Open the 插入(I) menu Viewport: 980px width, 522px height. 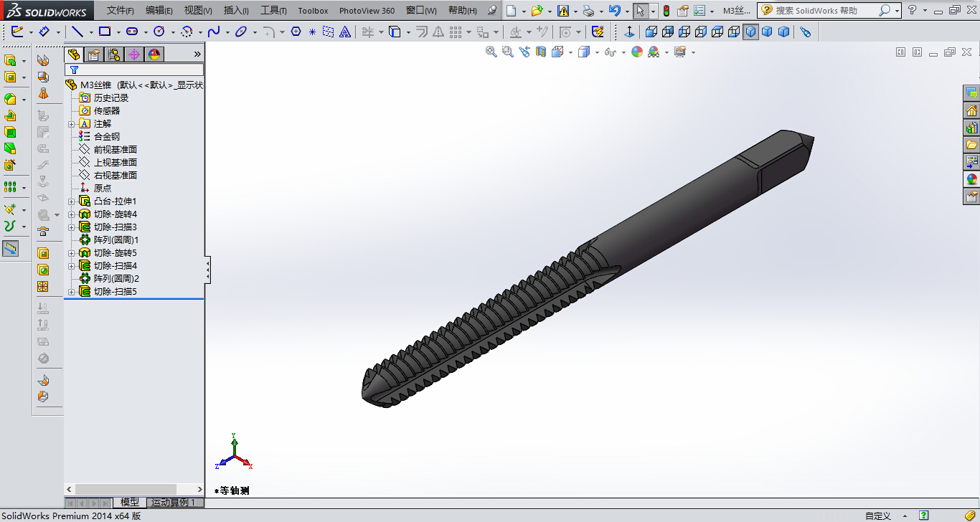pos(236,11)
